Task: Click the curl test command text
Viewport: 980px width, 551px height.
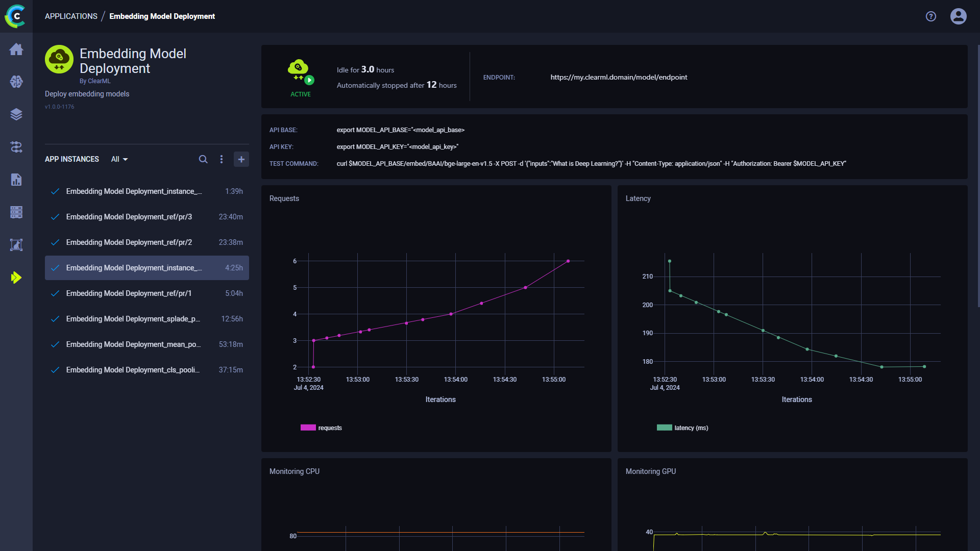Action: pyautogui.click(x=591, y=164)
